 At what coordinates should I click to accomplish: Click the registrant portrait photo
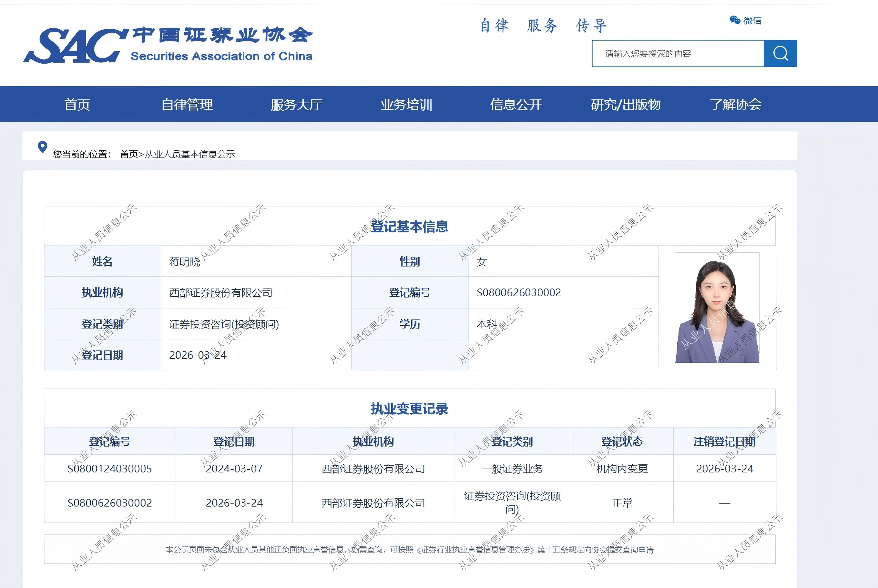(x=717, y=308)
